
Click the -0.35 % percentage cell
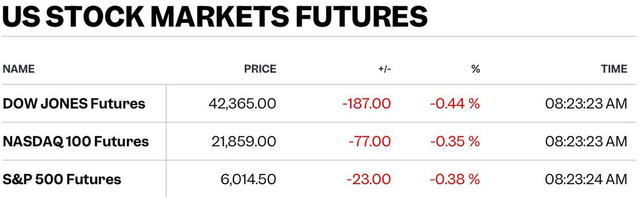click(x=455, y=142)
